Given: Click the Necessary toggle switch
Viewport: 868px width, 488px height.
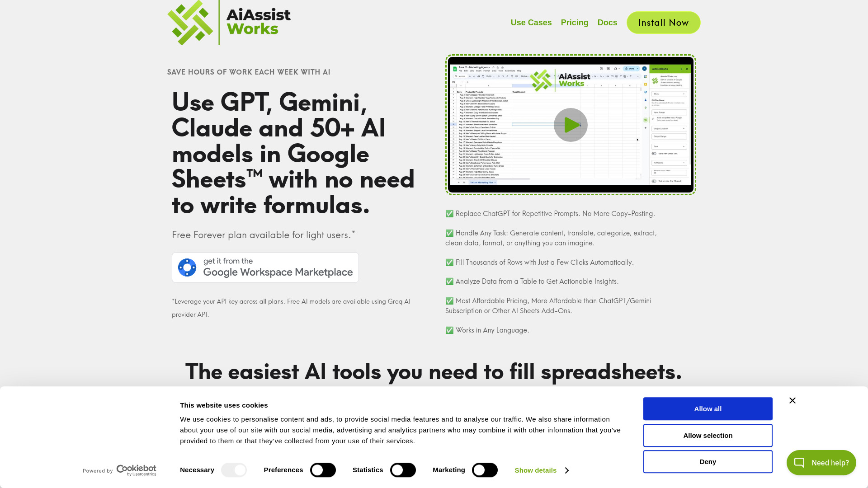Looking at the screenshot, I should [x=234, y=470].
